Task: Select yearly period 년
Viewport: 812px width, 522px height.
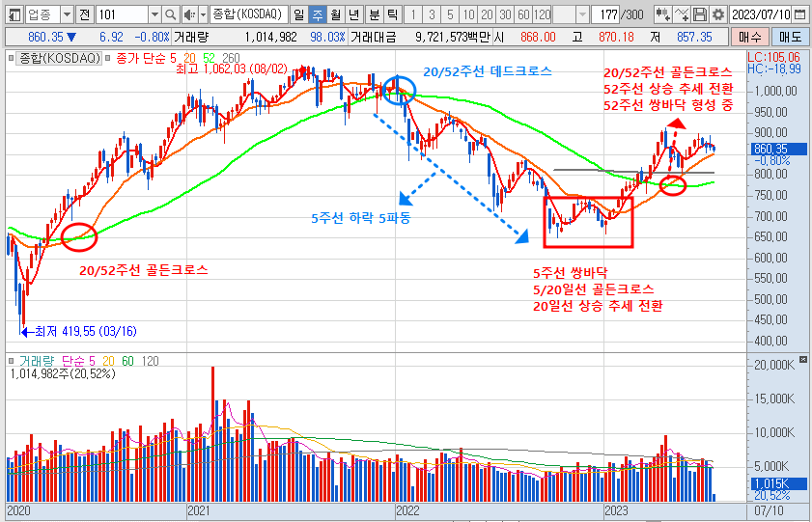Action: point(354,14)
